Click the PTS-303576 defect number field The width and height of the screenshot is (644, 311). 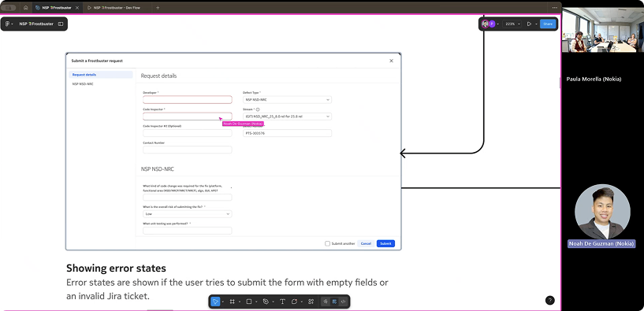[287, 133]
